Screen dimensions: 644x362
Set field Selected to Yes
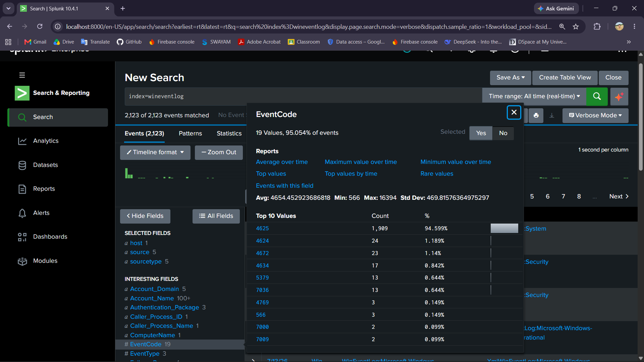(481, 133)
